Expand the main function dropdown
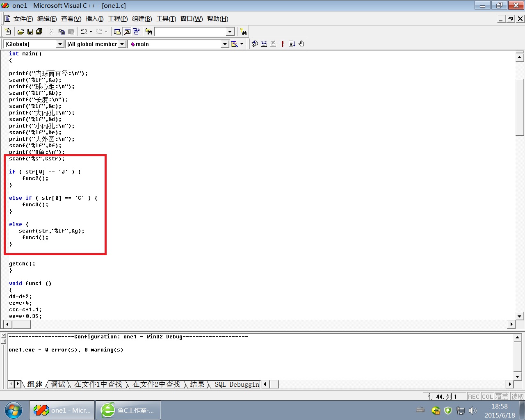The height and width of the screenshot is (420, 525). [225, 44]
